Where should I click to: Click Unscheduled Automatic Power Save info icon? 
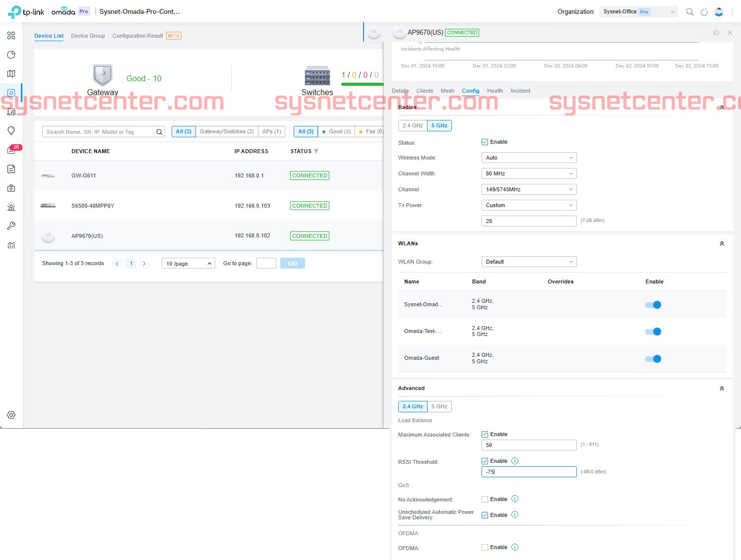[x=515, y=514]
